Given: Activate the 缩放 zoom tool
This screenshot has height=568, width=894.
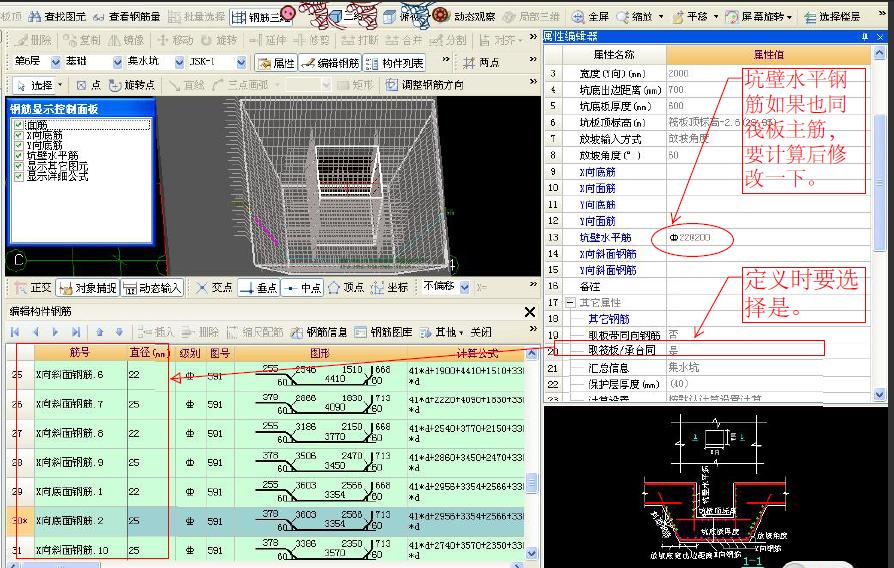Looking at the screenshot, I should point(635,17).
